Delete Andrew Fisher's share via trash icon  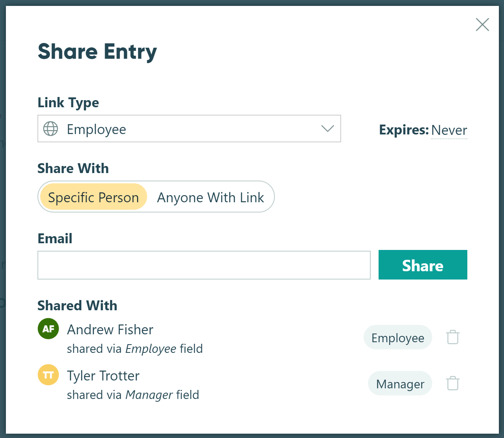pyautogui.click(x=452, y=337)
